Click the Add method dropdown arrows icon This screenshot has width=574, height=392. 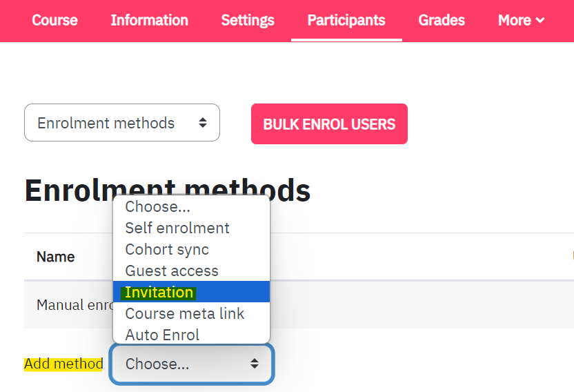(255, 364)
